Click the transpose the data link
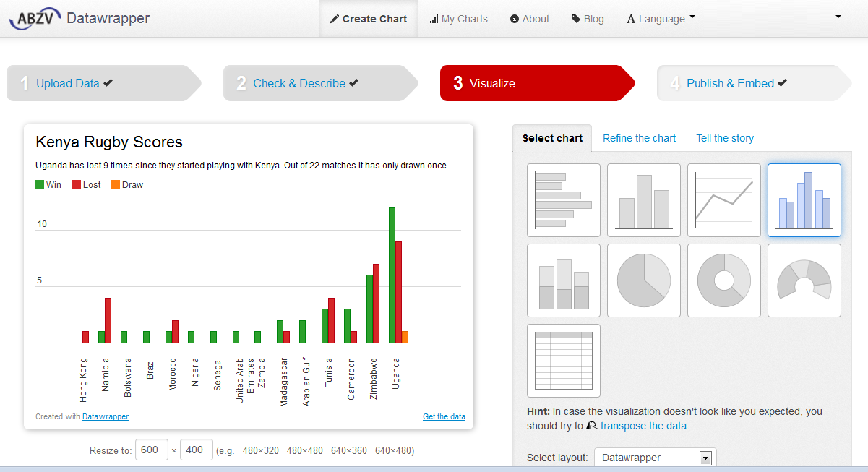868x472 pixels. pyautogui.click(x=645, y=426)
